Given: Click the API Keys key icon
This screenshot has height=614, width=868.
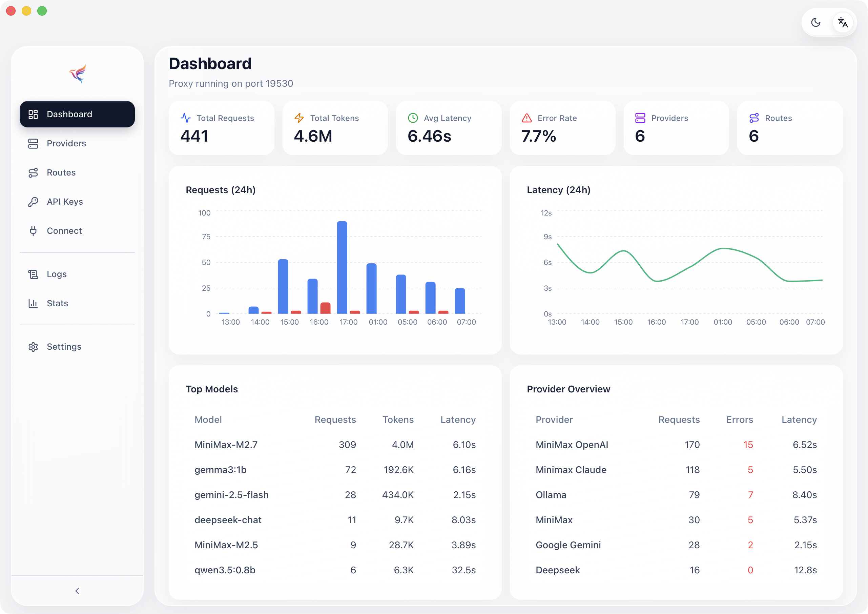Looking at the screenshot, I should point(33,202).
